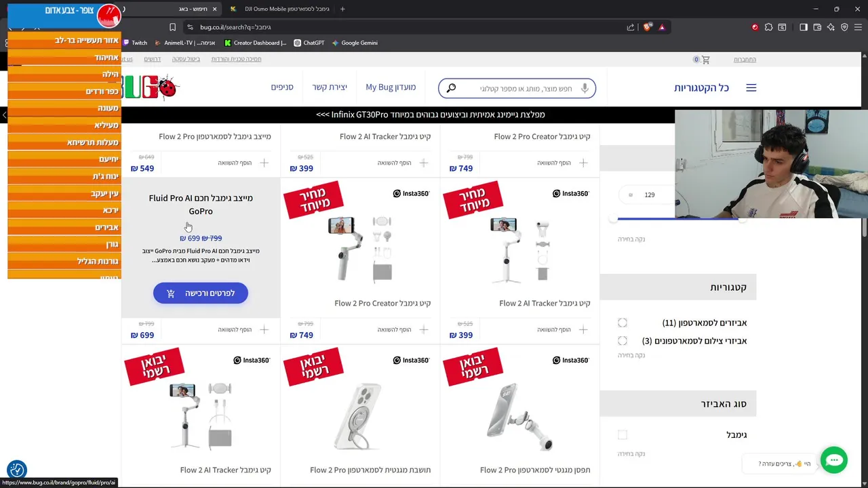This screenshot has height=488, width=868.
Task: Switch to the DJI Osmo Mobile browser tab
Action: tap(281, 9)
